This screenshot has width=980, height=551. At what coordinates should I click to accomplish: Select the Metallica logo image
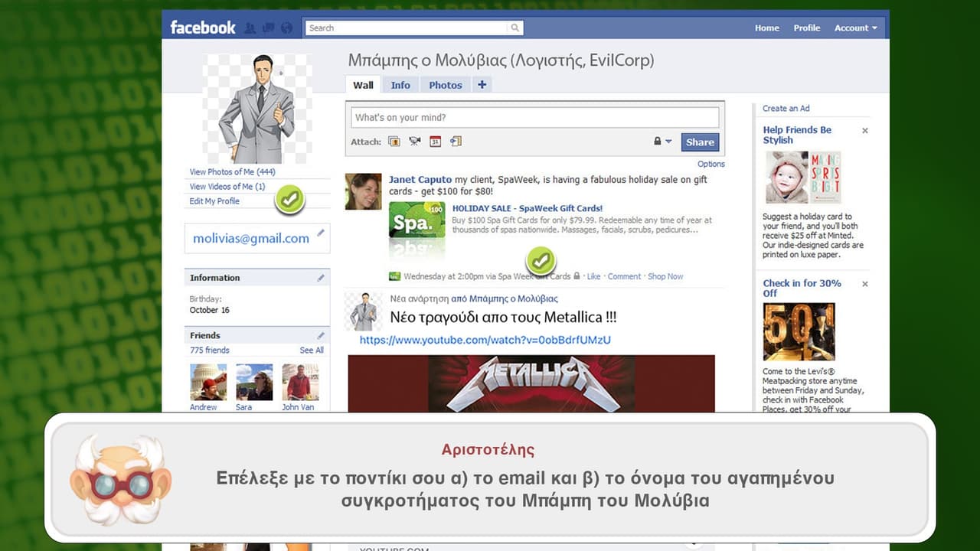(x=531, y=384)
